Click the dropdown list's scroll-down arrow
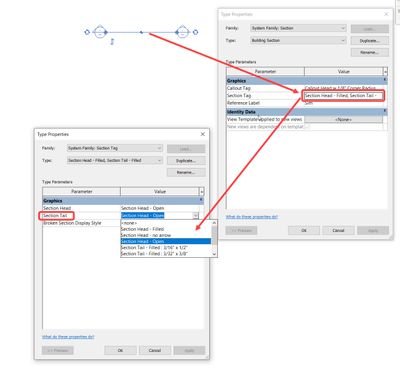 (214, 254)
